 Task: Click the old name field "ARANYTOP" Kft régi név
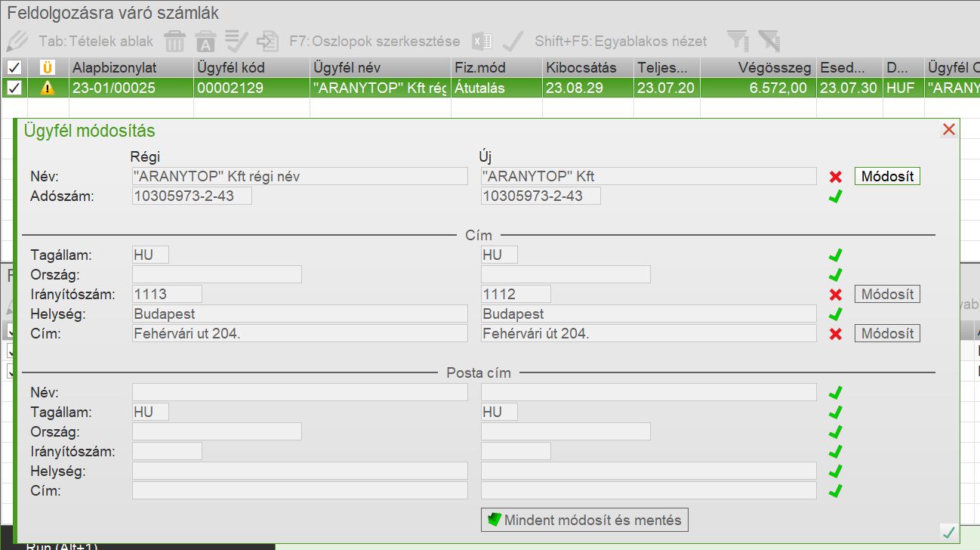tap(300, 177)
